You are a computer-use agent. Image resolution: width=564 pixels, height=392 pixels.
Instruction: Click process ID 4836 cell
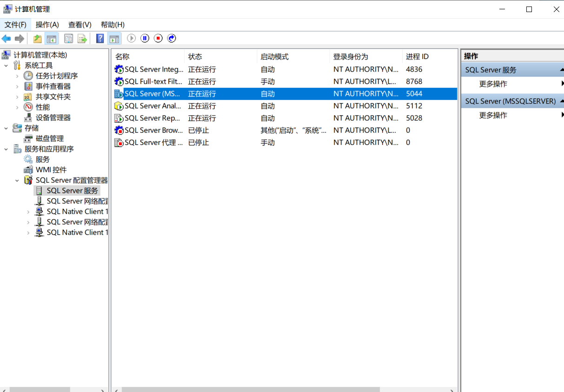(414, 70)
